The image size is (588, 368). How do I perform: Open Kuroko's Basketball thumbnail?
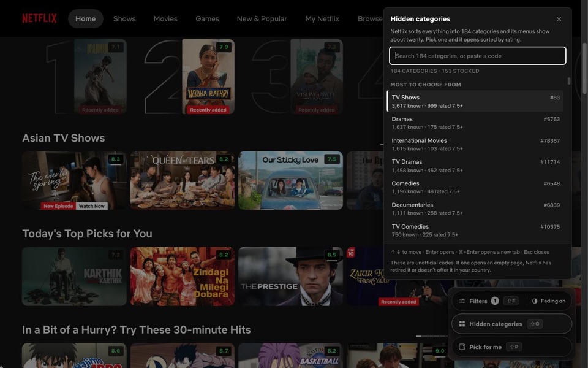point(290,356)
